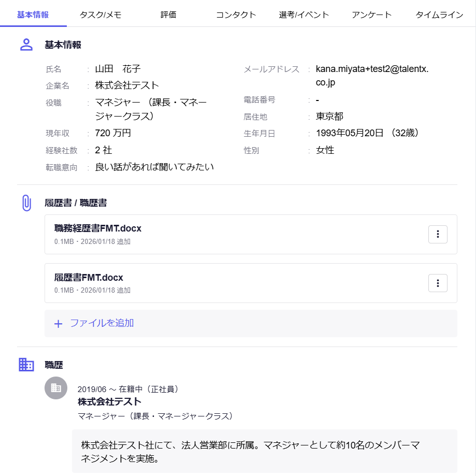View the タイムライン tab
Screen dimensions: 476x476
point(439,15)
